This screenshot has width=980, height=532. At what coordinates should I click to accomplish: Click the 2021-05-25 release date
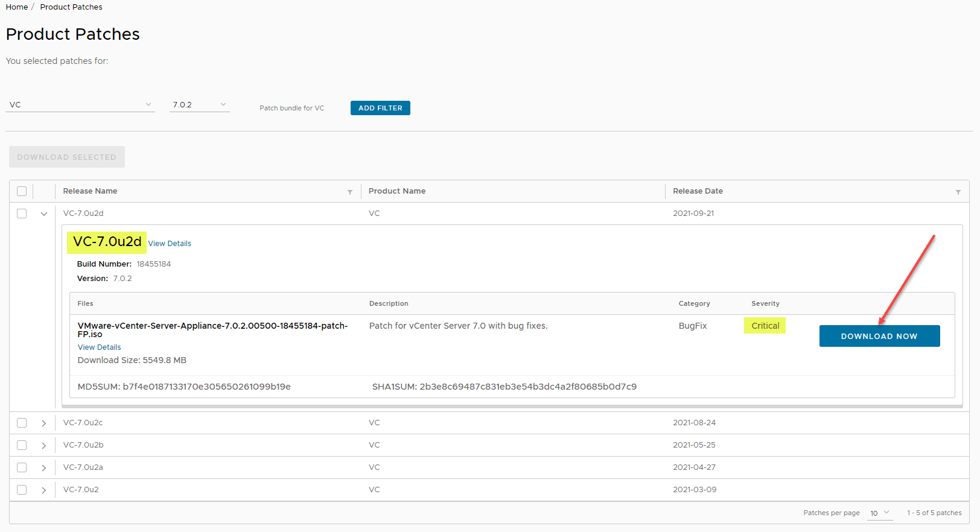click(694, 445)
